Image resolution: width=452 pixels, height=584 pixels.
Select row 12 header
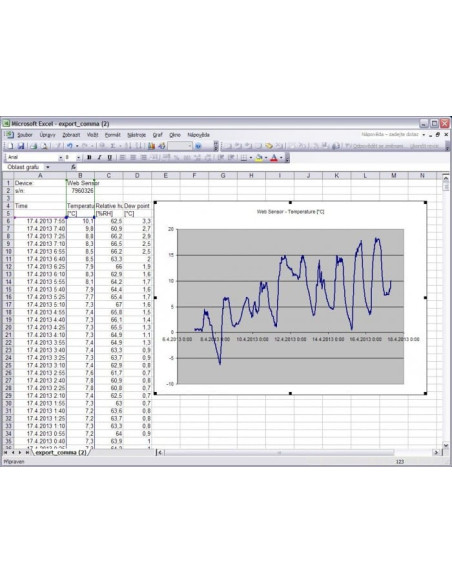click(8, 267)
